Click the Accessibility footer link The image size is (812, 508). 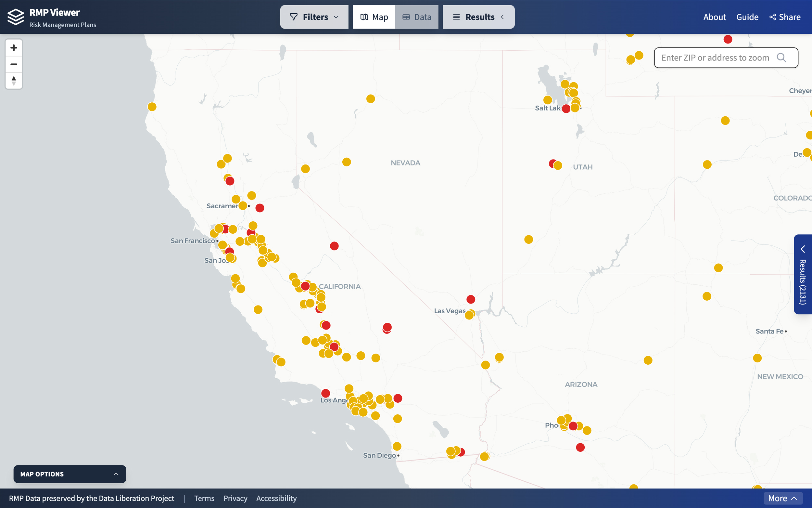(x=276, y=498)
